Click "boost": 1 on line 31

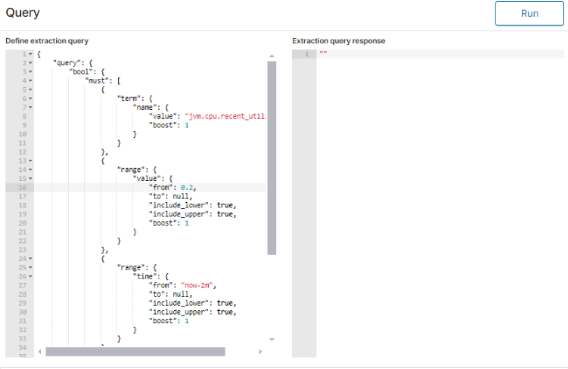169,321
